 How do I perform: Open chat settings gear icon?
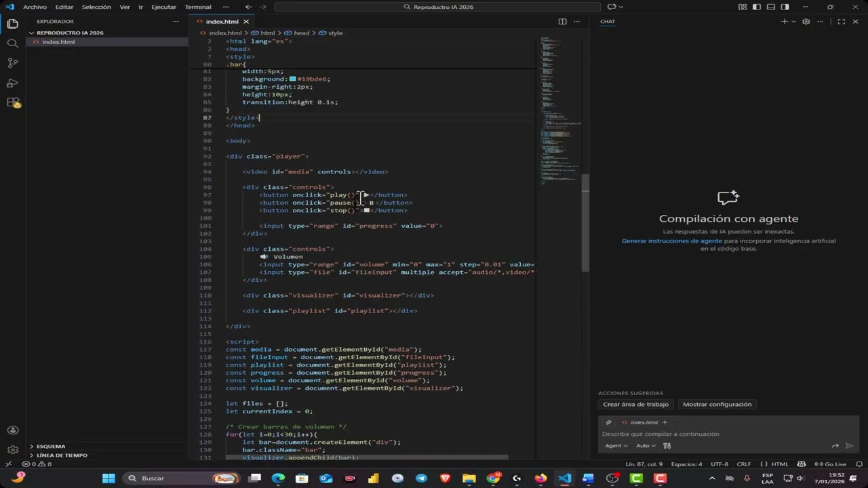click(x=806, y=22)
